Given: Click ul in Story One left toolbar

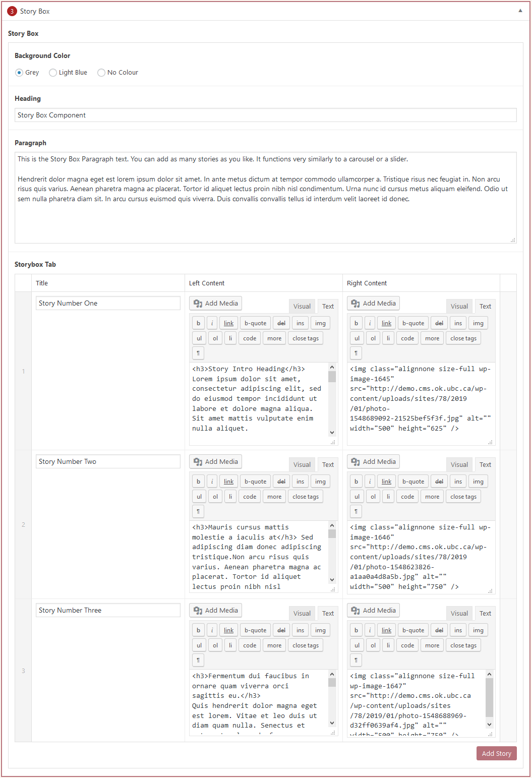Looking at the screenshot, I should [199, 338].
